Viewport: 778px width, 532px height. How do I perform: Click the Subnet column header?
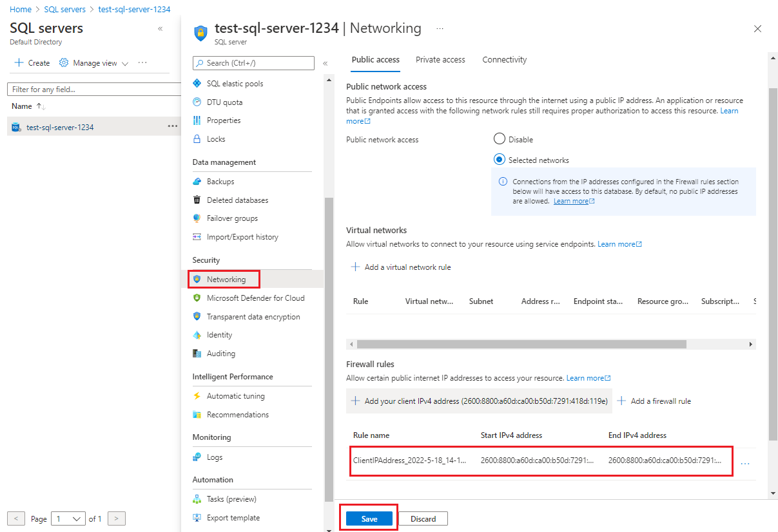[x=481, y=301]
